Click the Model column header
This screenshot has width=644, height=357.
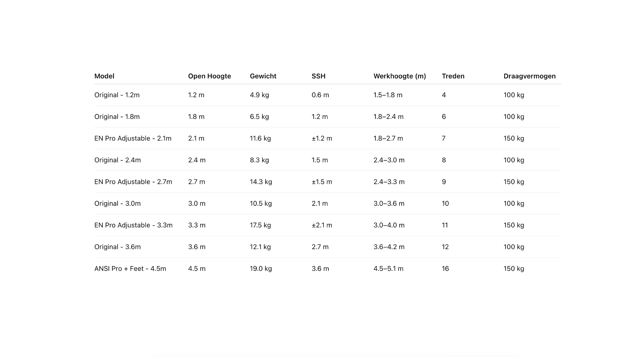[x=104, y=76]
